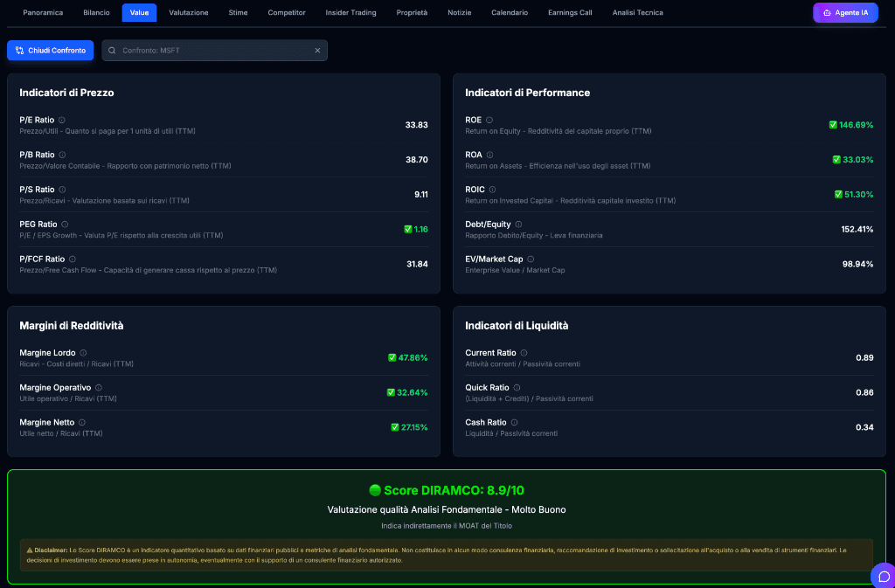Click the EV/Market Cap value 98.94%

(x=858, y=264)
